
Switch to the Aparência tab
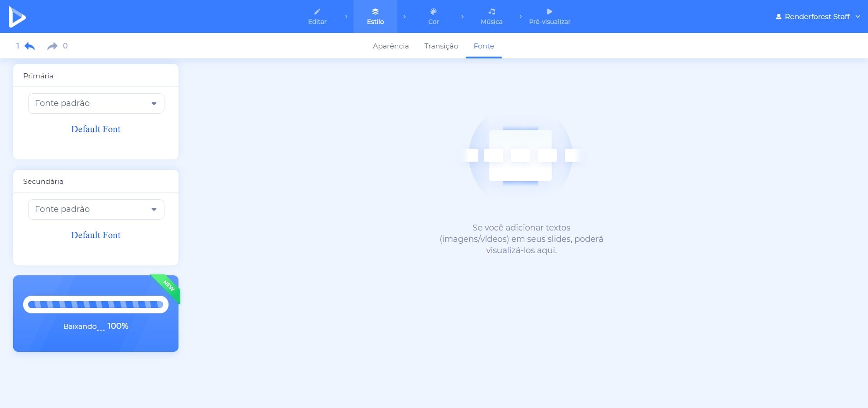(x=391, y=46)
